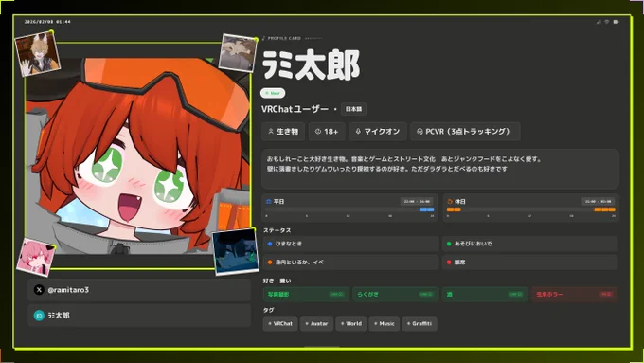Open the dark blue scene polaroid photo
The image size is (644, 363).
click(235, 251)
